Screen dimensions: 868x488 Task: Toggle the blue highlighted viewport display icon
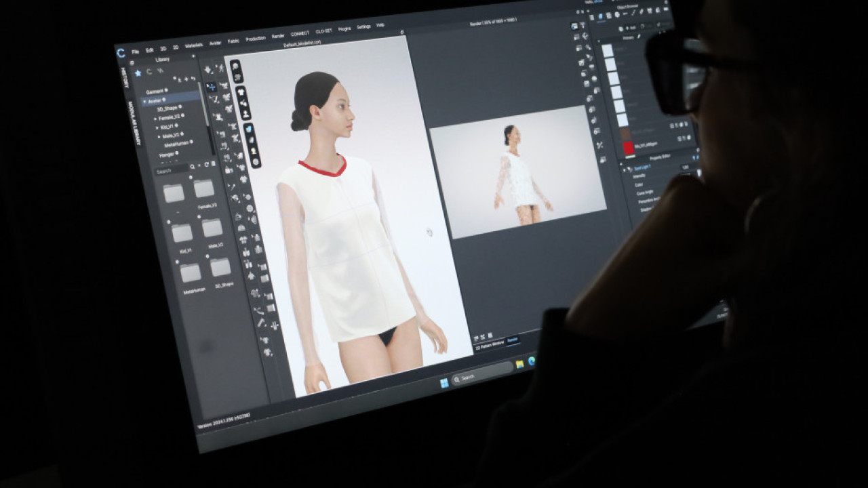(249, 129)
